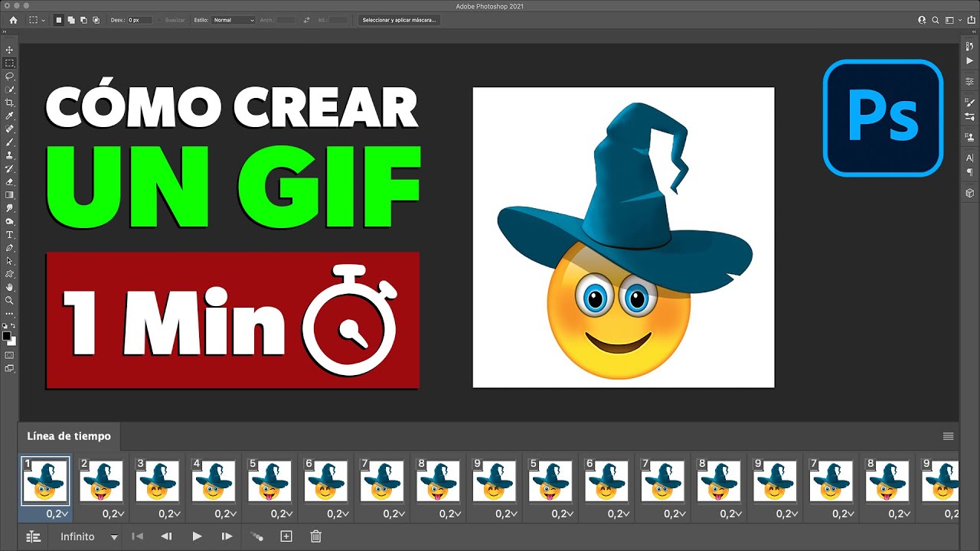Select the Custom Shape tool
The image size is (980, 551).
click(9, 274)
